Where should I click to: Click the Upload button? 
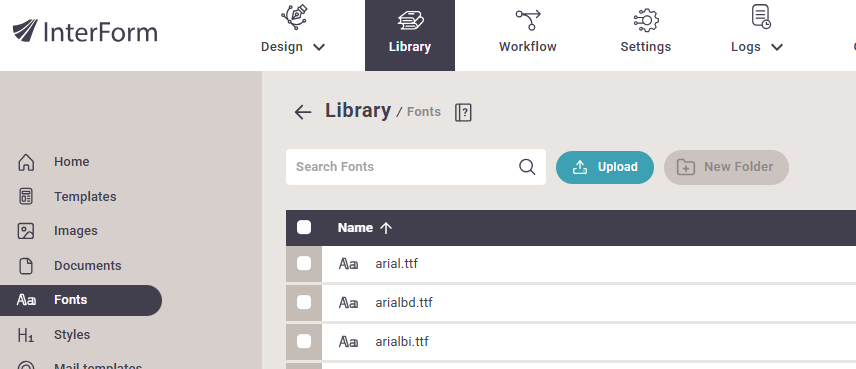pos(605,167)
